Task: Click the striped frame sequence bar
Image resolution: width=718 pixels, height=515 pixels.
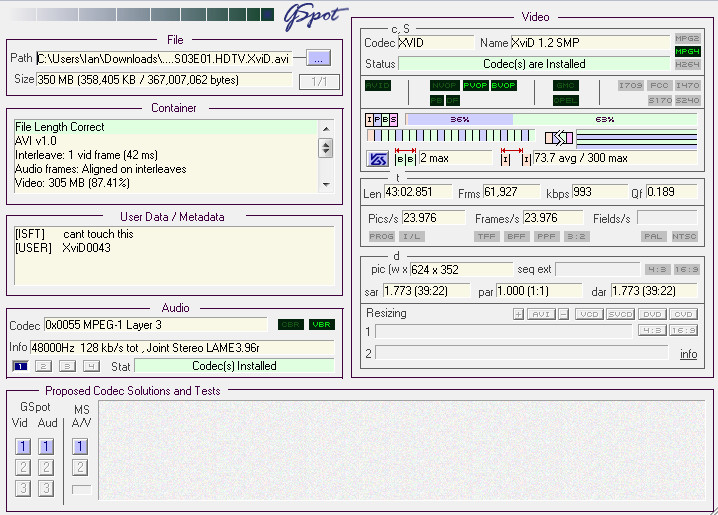Action: pos(451,136)
